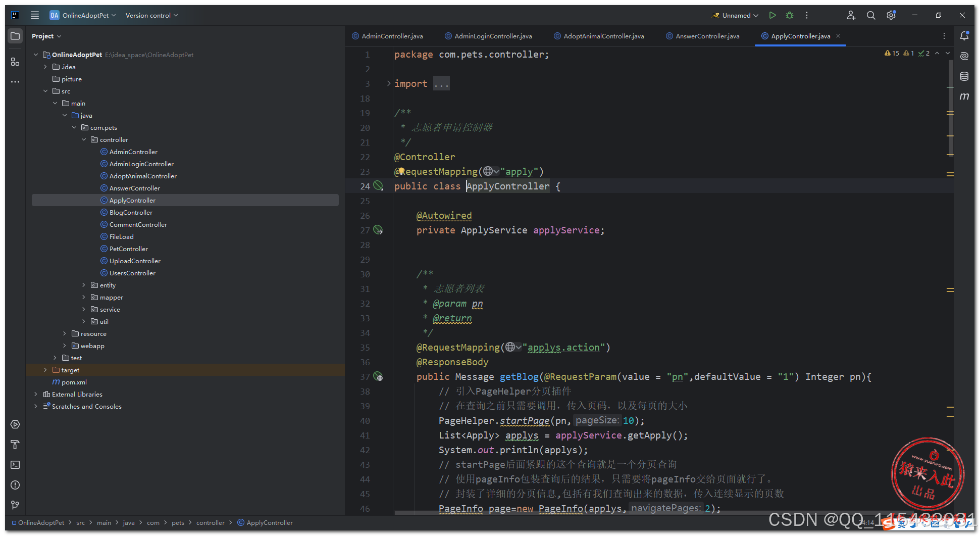Go to the next highlighted error arrow
The height and width of the screenshot is (536, 980).
[x=948, y=53]
